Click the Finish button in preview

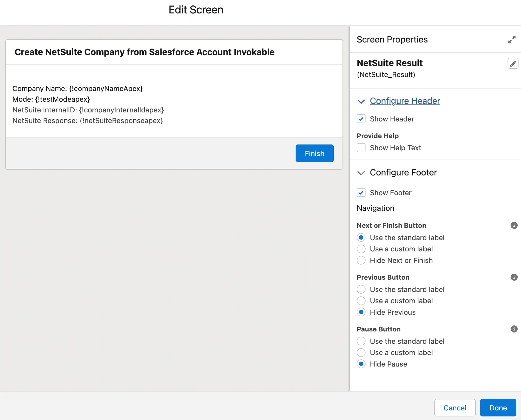[315, 153]
